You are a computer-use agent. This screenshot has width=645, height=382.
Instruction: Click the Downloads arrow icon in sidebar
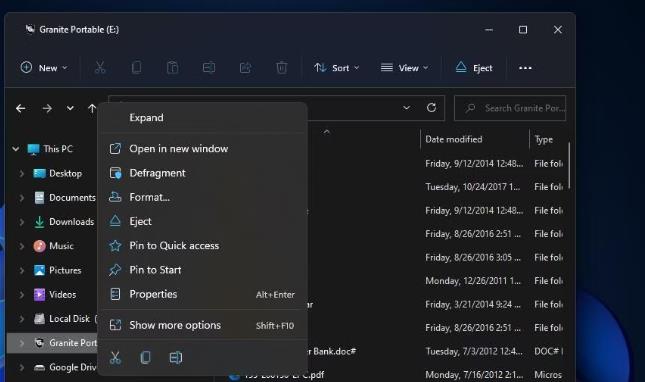[x=39, y=222]
